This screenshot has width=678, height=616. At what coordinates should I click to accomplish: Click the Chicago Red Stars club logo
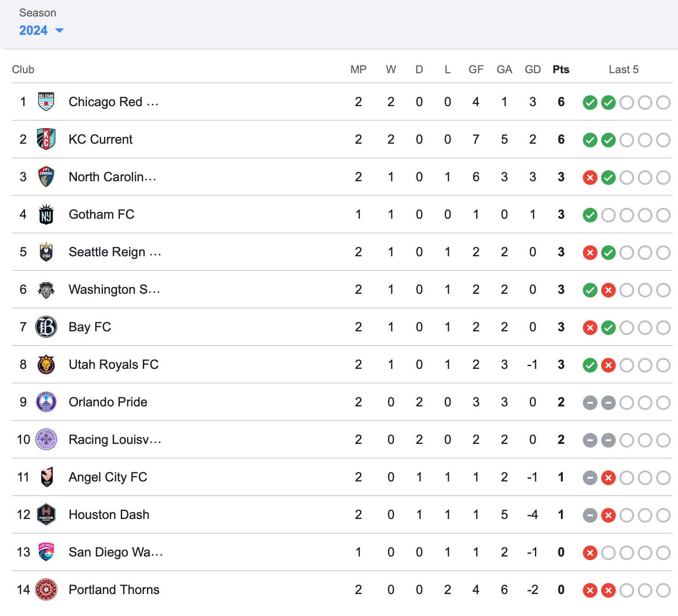pyautogui.click(x=46, y=102)
